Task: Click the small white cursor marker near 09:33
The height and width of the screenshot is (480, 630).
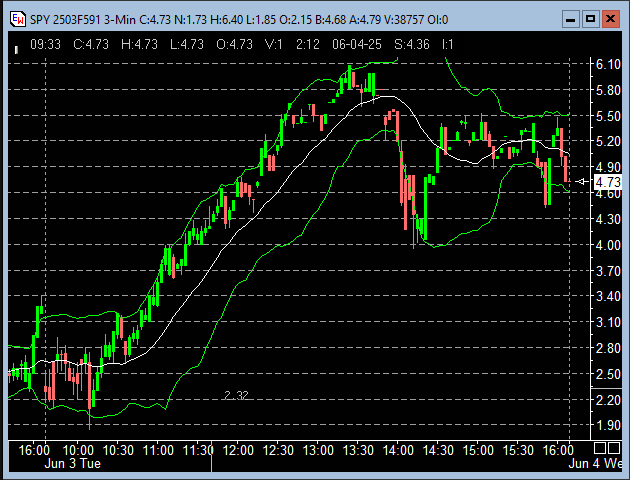Action: coord(16,50)
